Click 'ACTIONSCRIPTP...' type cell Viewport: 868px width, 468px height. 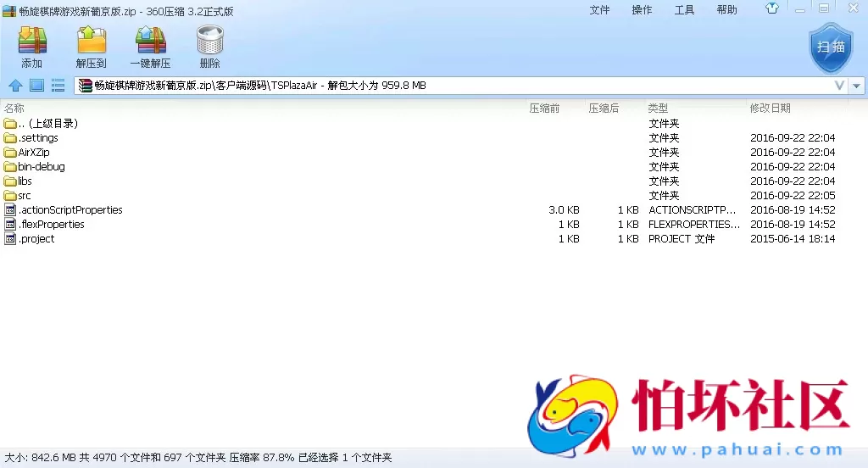692,210
